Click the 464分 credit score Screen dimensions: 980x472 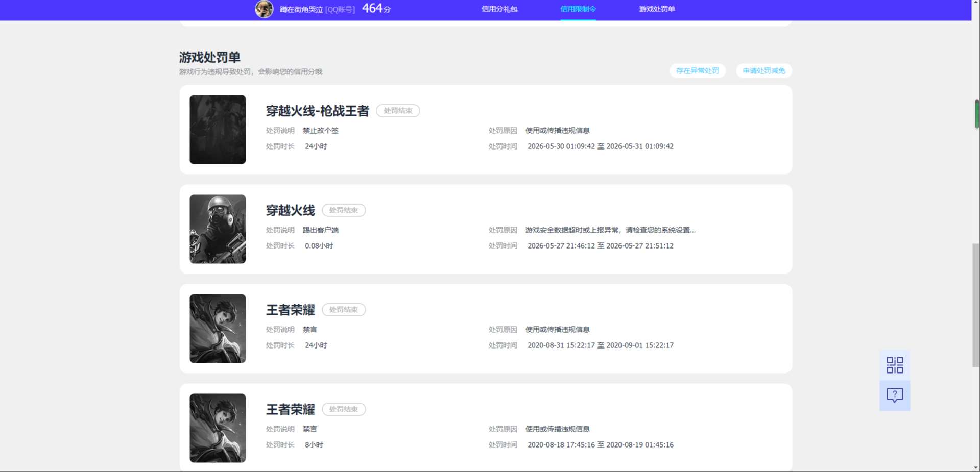tap(376, 9)
